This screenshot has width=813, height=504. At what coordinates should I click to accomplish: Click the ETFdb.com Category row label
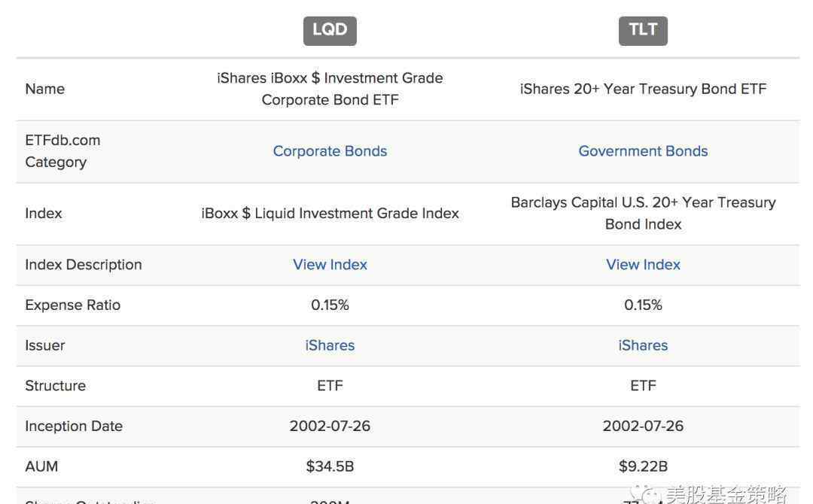62,151
